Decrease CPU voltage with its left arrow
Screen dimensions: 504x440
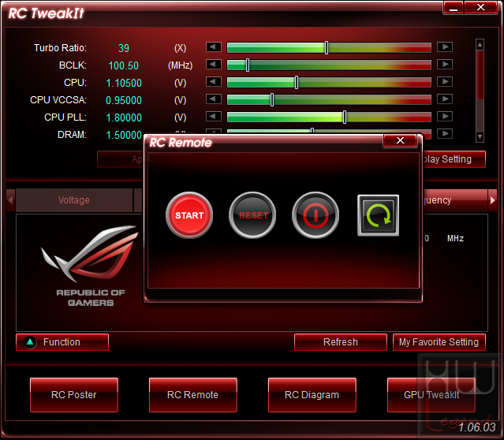[214, 82]
